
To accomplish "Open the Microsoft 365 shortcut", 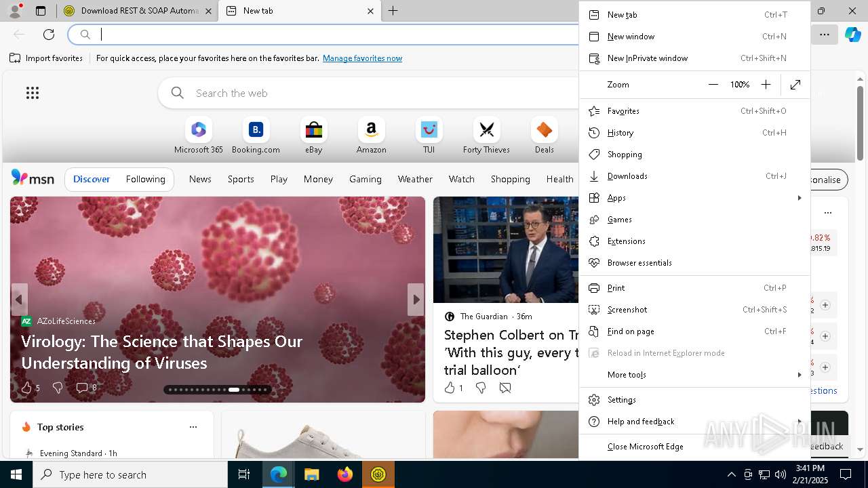I will (x=198, y=136).
